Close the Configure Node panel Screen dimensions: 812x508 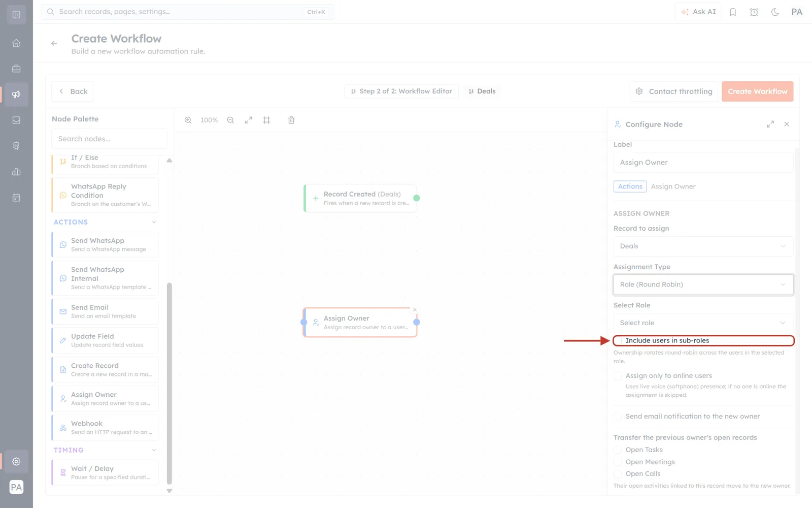787,124
